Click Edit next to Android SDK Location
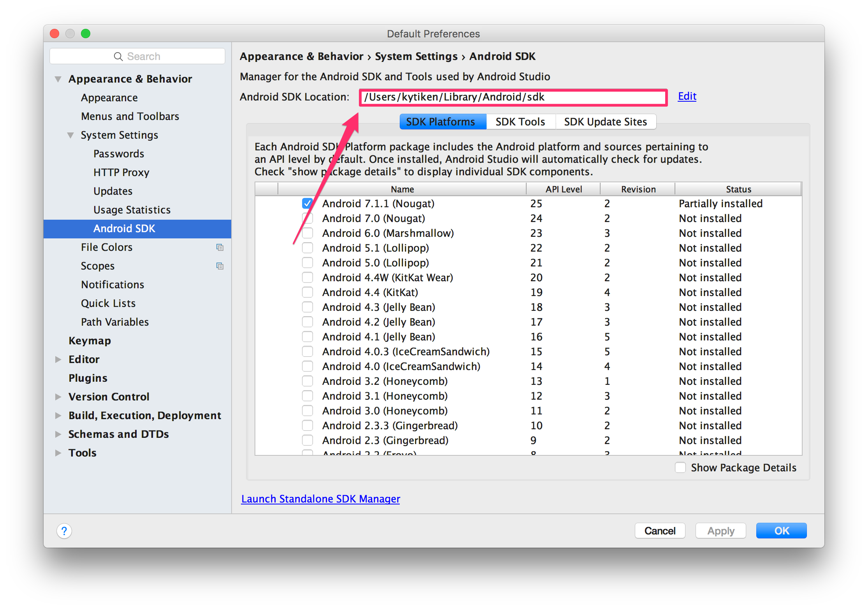Image resolution: width=868 pixels, height=610 pixels. 687,96
